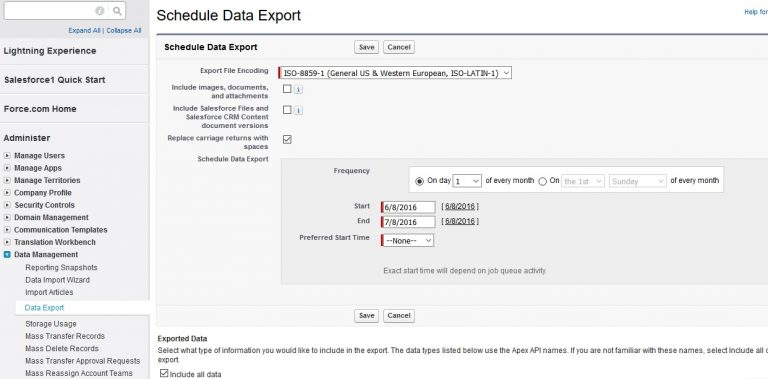Image resolution: width=768 pixels, height=379 pixels.
Task: Select Data Export in the sidebar
Action: tap(44, 308)
